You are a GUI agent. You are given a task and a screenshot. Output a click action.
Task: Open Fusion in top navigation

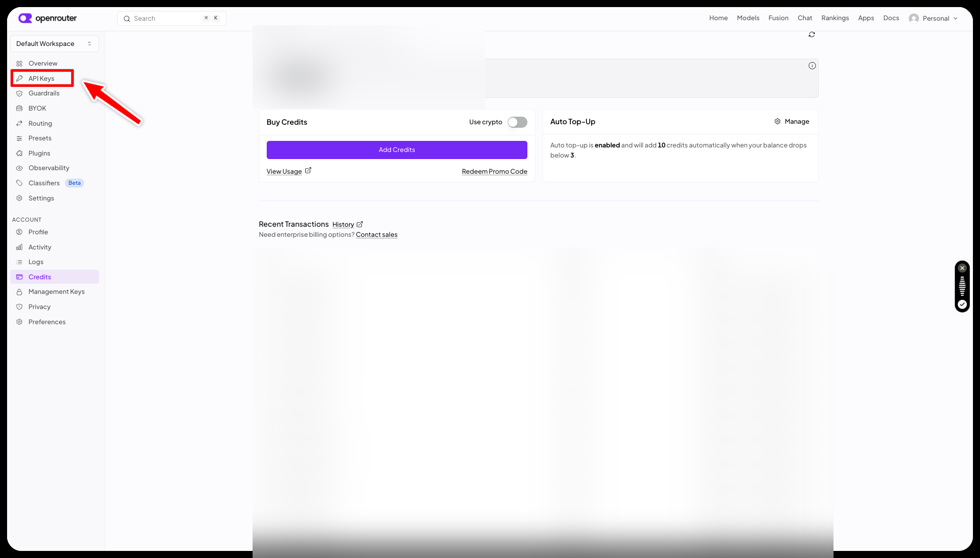click(x=778, y=18)
